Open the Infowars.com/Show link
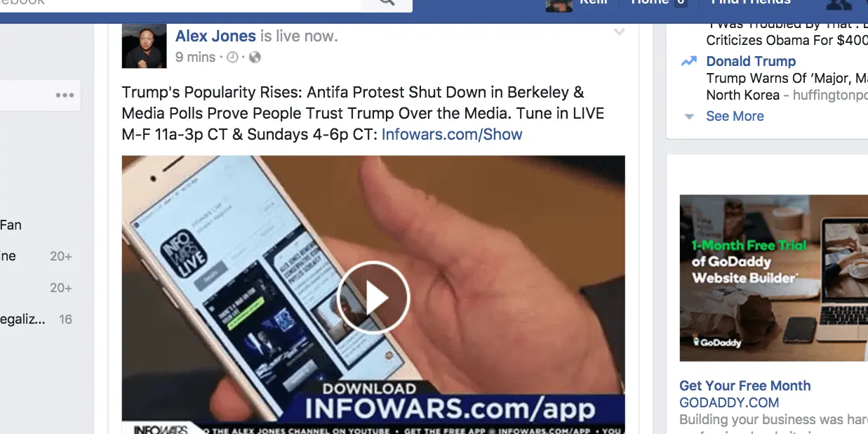The width and height of the screenshot is (868, 434). click(452, 134)
